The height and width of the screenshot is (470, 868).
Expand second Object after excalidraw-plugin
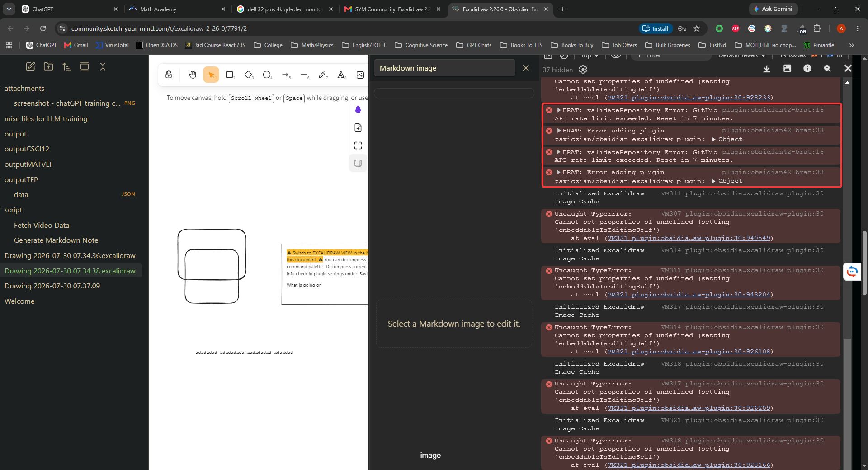[714, 181]
